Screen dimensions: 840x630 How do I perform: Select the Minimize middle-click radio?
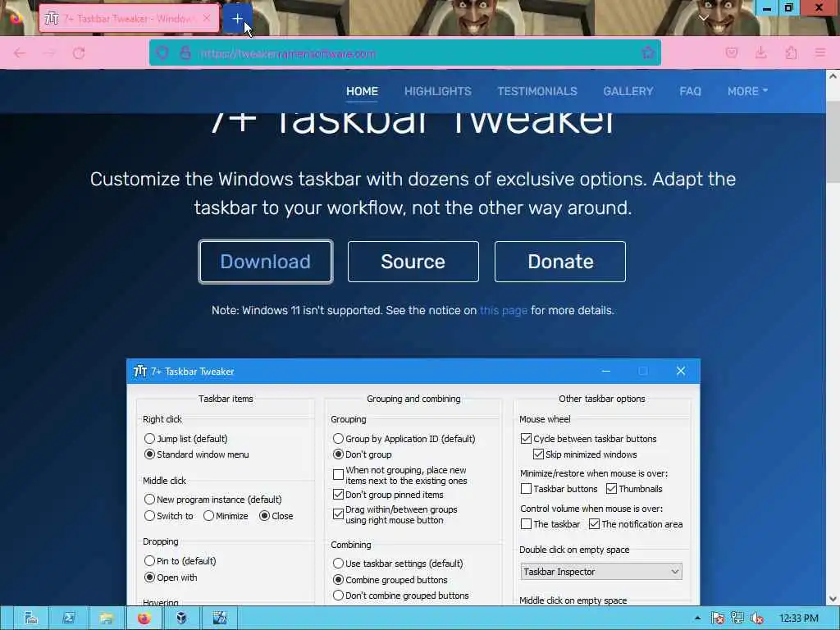click(208, 515)
